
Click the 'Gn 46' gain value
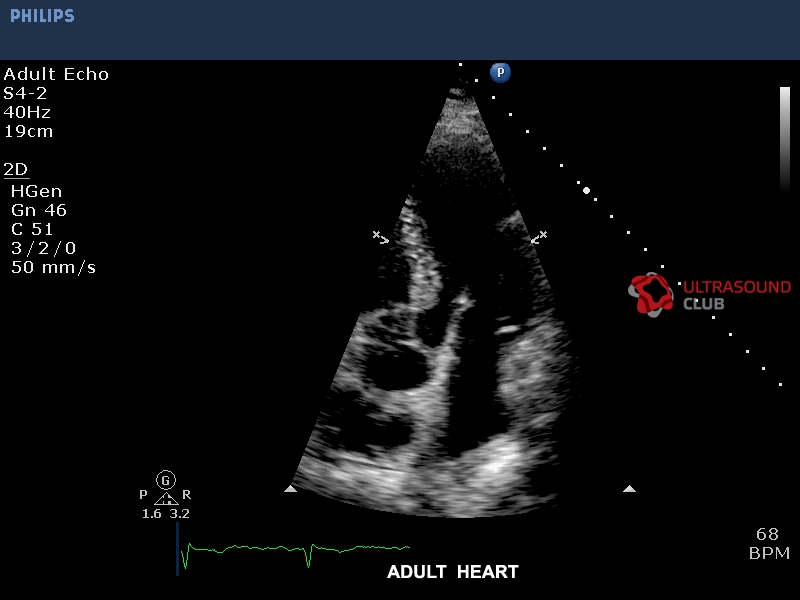click(x=39, y=210)
